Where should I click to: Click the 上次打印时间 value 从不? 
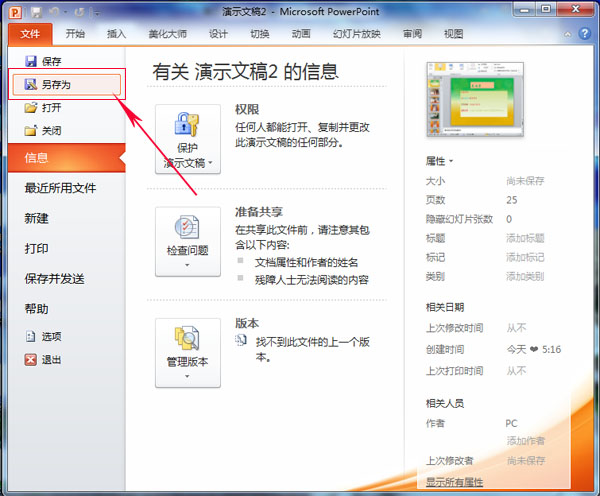(516, 371)
